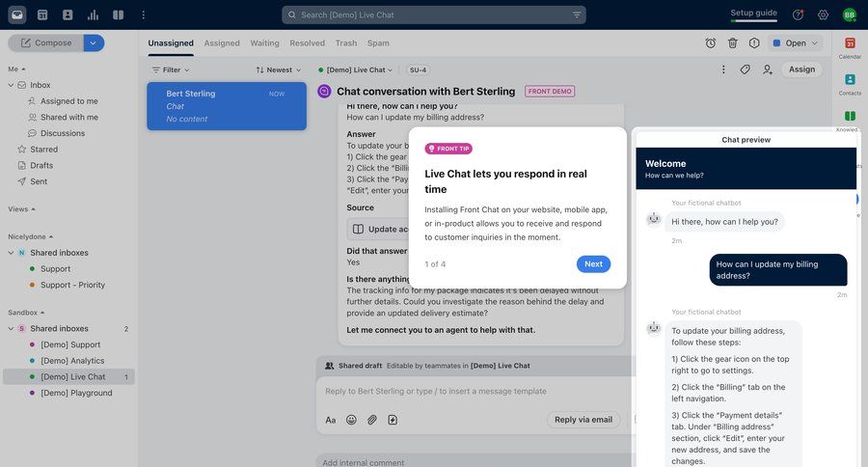Toggle text formatting with the Aa icon
The image size is (868, 467).
(x=330, y=420)
